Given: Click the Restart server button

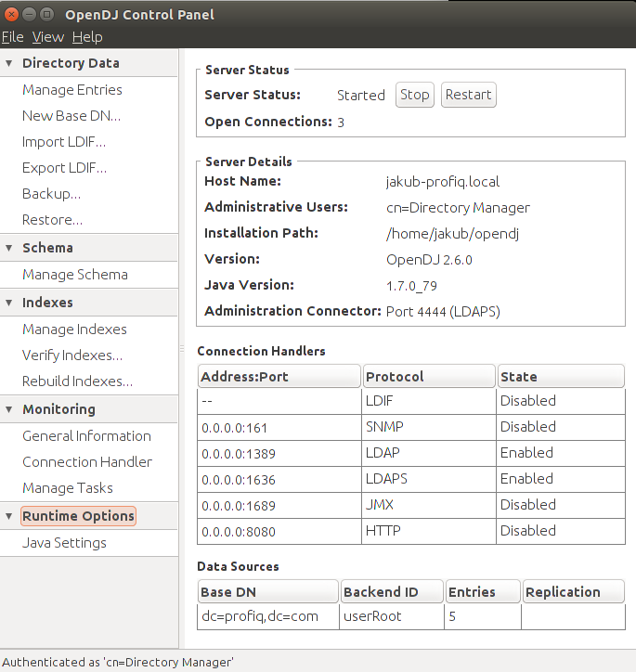Looking at the screenshot, I should pos(469,95).
